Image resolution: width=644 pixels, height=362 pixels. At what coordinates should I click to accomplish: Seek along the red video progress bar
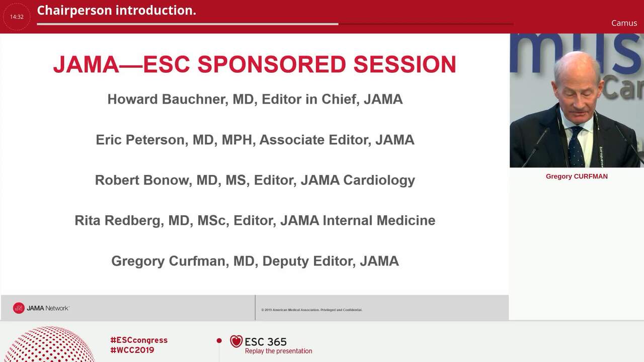275,24
